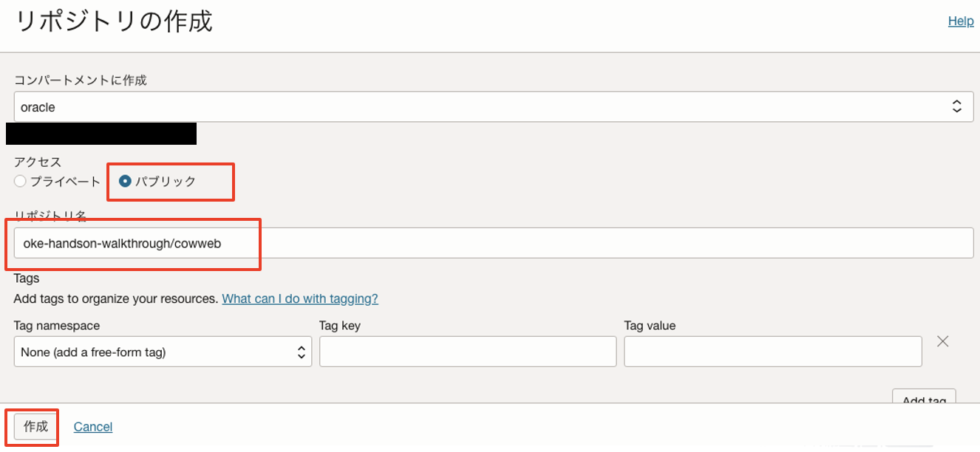Viewport: 980px width, 452px height.
Task: Select the パブリック access option
Action: (125, 182)
